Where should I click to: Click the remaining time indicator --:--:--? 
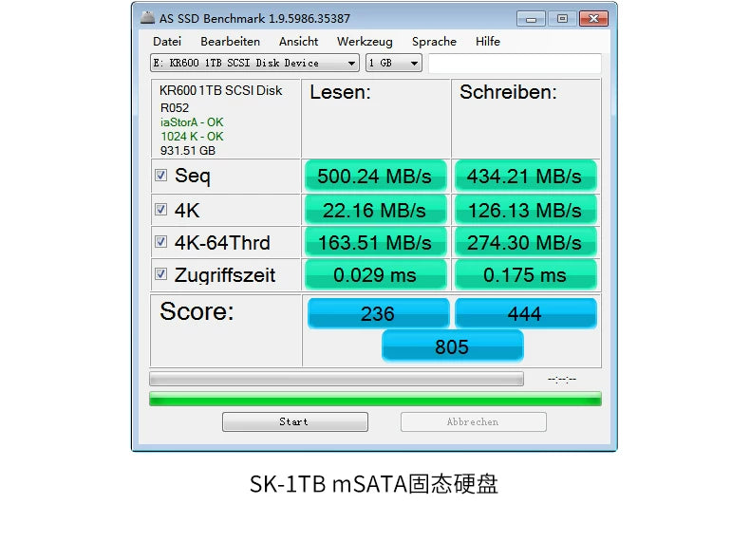562,380
